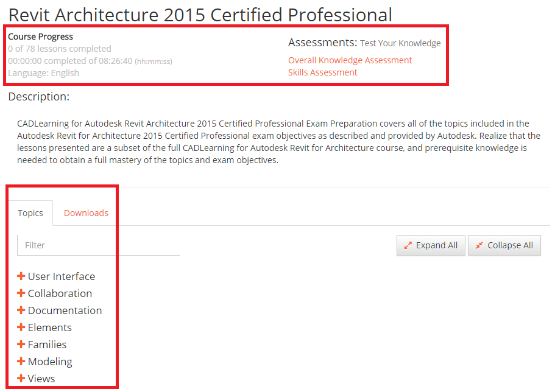Expand the Families topic plus icon

[21, 344]
